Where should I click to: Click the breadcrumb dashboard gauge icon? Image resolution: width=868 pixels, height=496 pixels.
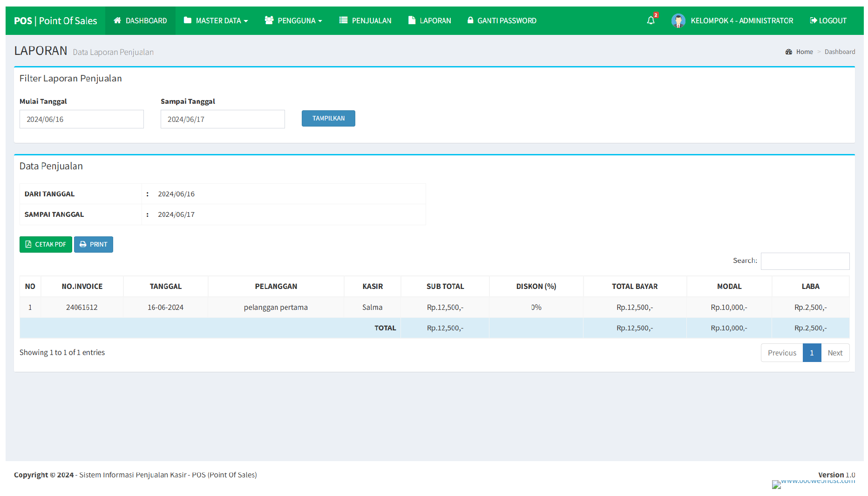coord(788,52)
